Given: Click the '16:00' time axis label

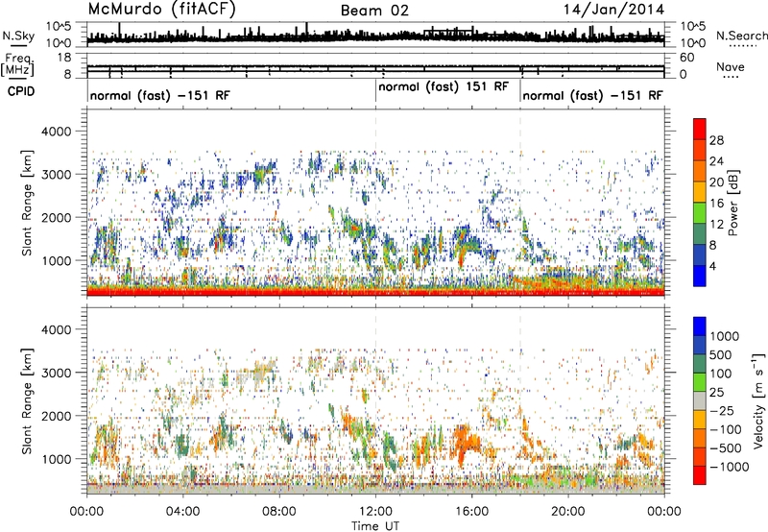Looking at the screenshot, I should pos(472,511).
